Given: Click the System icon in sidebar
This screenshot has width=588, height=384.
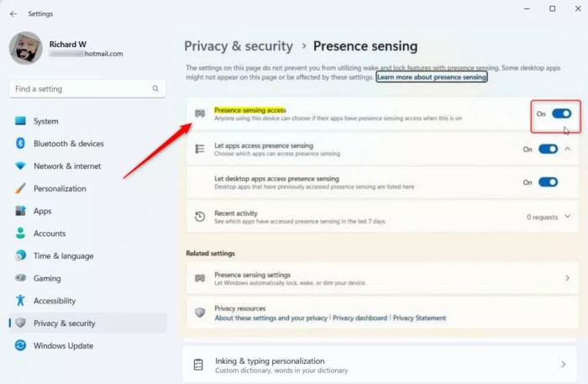Looking at the screenshot, I should [20, 121].
